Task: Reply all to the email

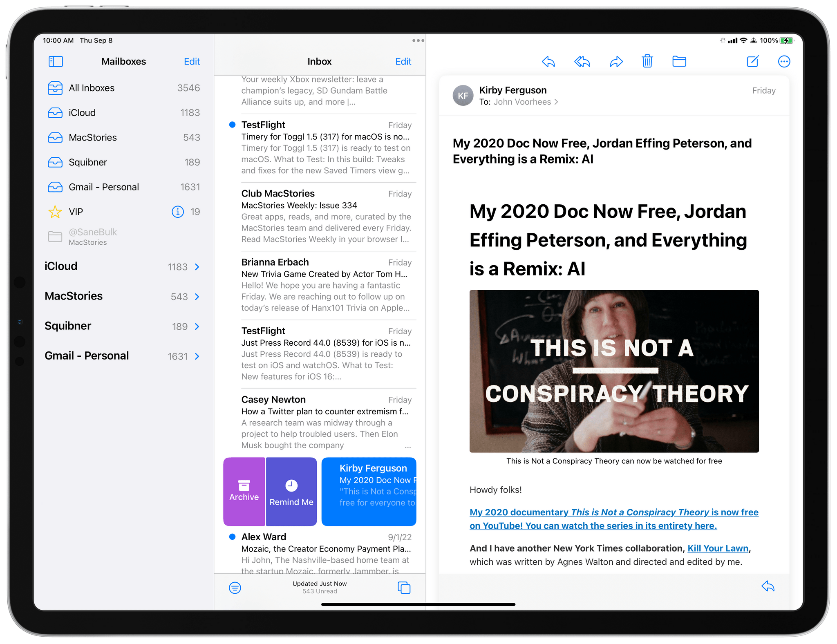Action: coord(582,62)
